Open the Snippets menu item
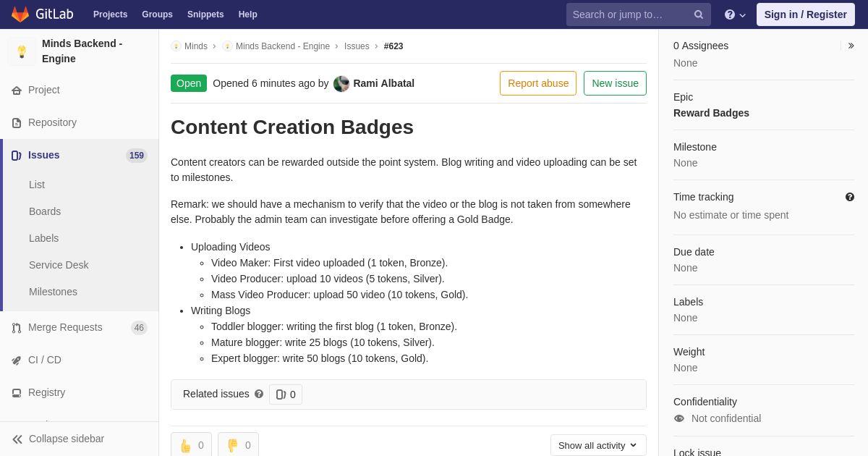The image size is (868, 456). point(205,14)
